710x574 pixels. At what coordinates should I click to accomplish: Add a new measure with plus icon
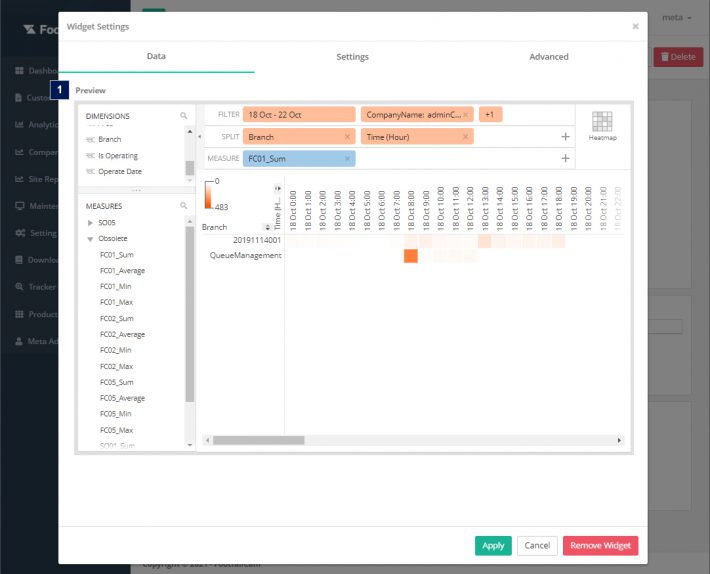click(565, 158)
